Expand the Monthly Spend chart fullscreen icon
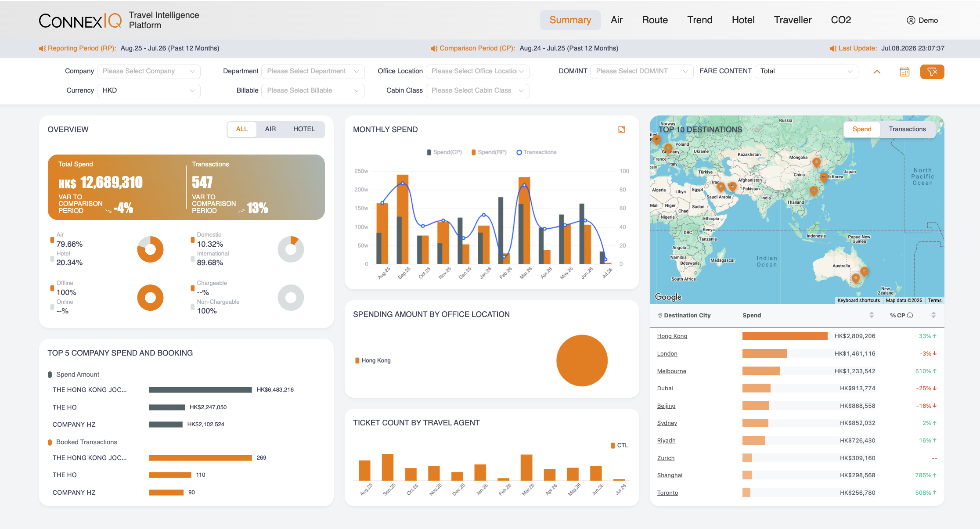 622,130
